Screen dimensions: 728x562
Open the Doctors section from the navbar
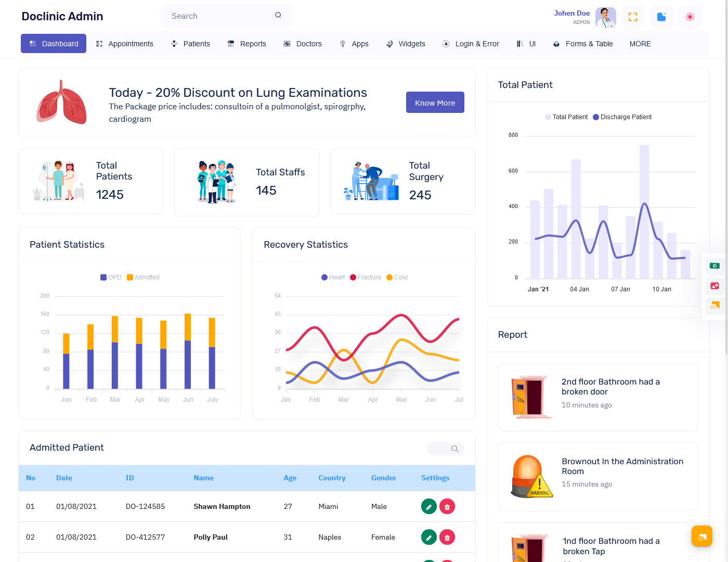[x=303, y=44]
